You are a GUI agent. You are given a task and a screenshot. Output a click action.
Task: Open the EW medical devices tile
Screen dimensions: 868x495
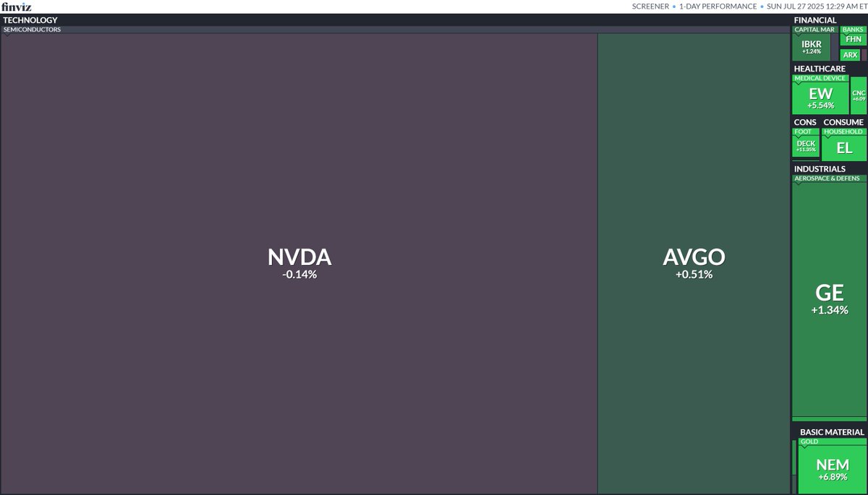click(x=820, y=98)
